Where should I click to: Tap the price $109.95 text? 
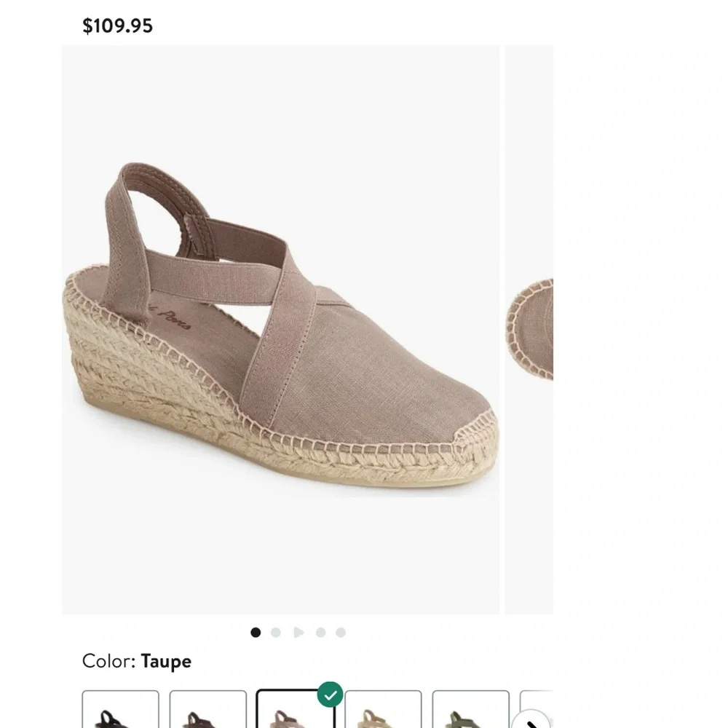click(118, 26)
